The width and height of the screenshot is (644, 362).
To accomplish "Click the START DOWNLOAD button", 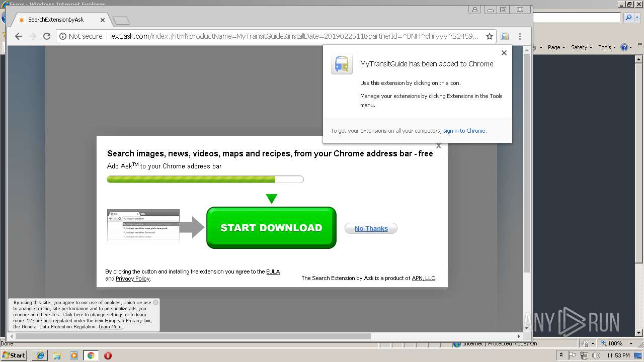I will 271,228.
